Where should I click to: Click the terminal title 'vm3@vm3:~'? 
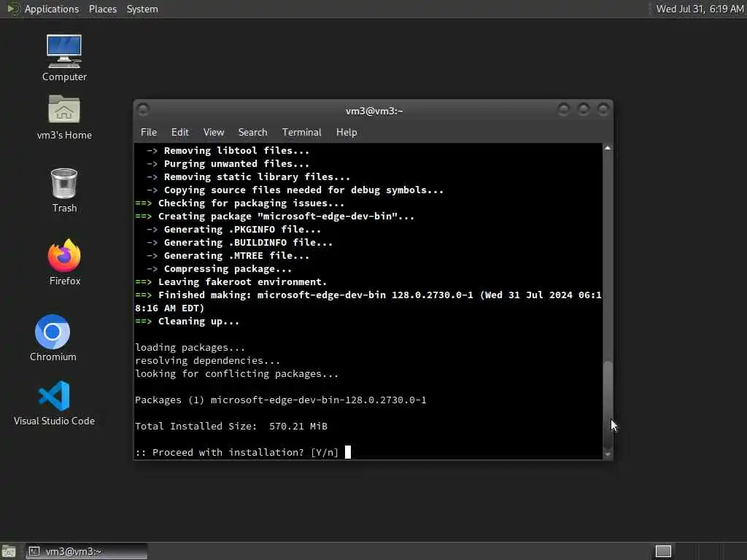pos(374,111)
